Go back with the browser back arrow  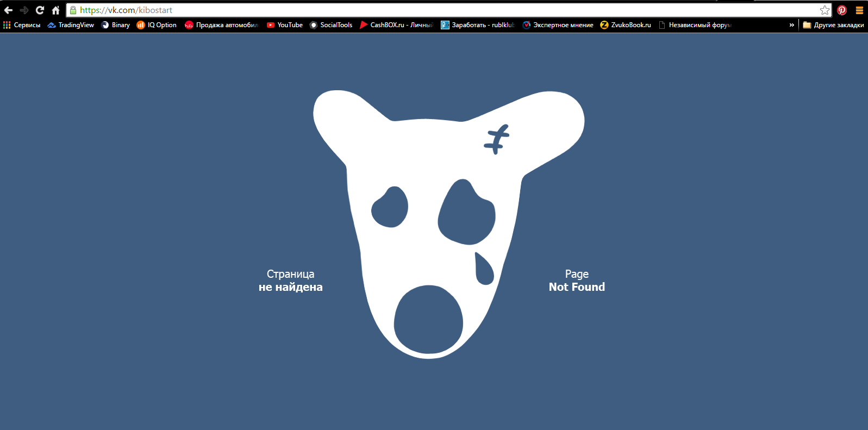[x=8, y=10]
